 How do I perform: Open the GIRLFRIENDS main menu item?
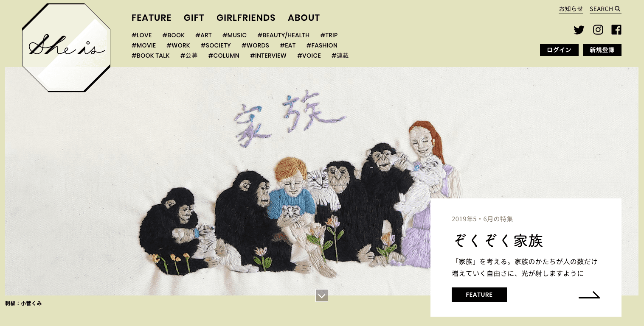pos(246,18)
